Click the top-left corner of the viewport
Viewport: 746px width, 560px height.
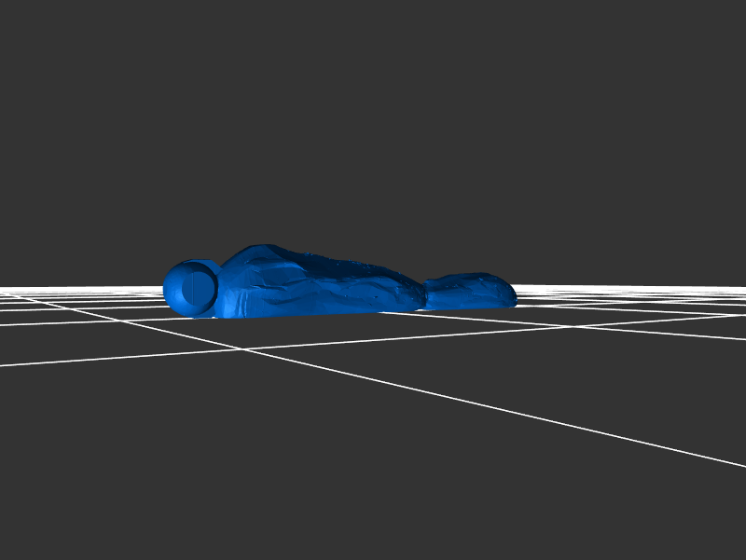(3, 3)
